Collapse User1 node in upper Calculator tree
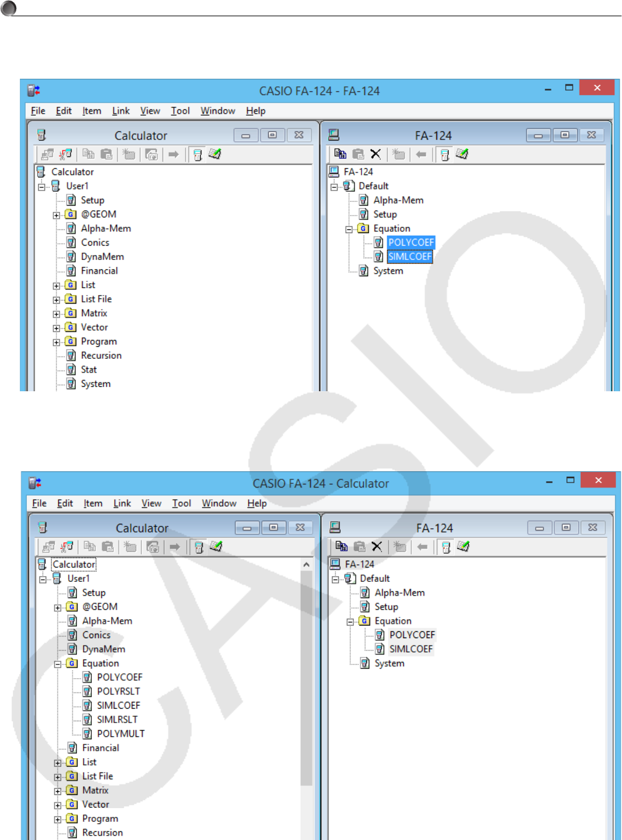 [x=41, y=187]
